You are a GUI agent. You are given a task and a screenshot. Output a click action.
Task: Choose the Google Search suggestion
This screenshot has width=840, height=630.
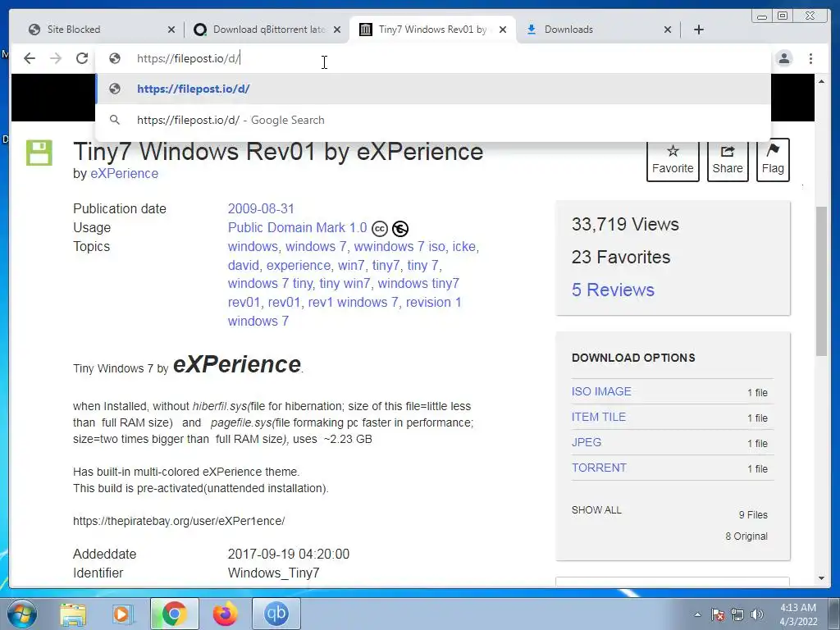point(433,120)
